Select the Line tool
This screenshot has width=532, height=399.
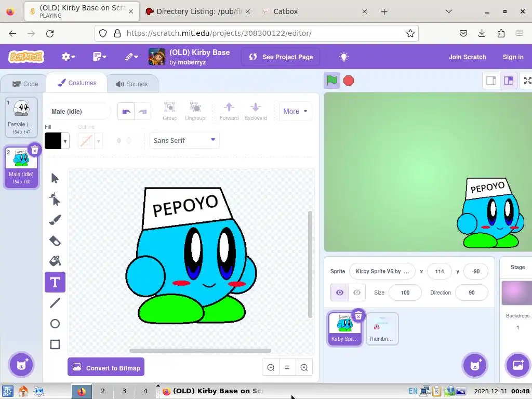[55, 303]
